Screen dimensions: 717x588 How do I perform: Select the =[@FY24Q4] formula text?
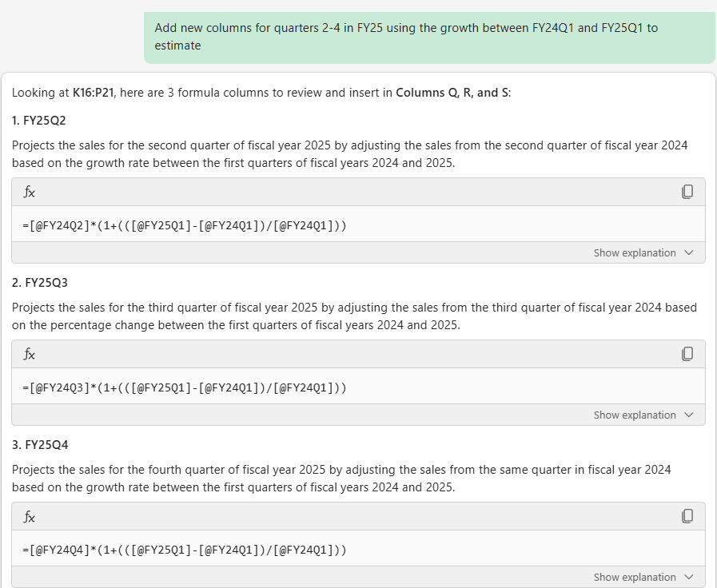coord(185,550)
